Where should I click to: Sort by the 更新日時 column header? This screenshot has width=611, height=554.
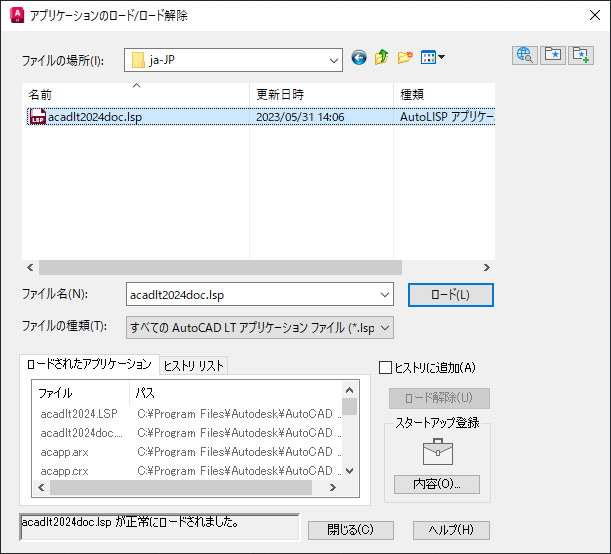tap(321, 95)
